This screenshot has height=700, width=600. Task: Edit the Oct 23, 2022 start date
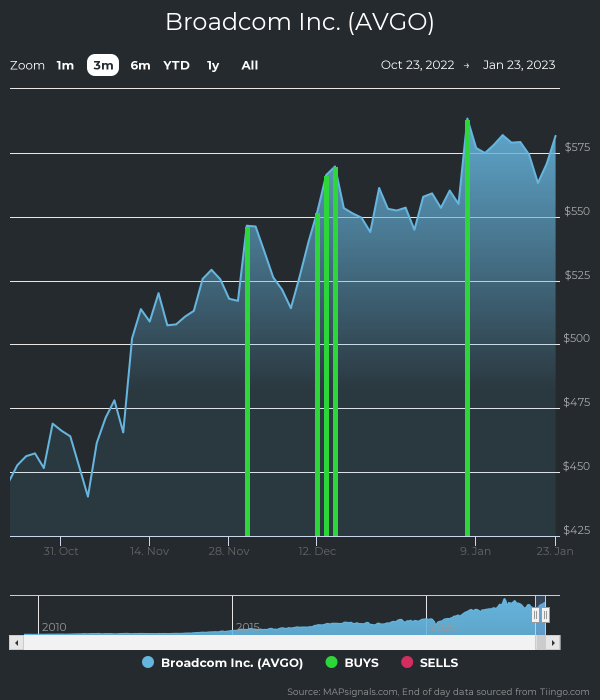(x=417, y=65)
